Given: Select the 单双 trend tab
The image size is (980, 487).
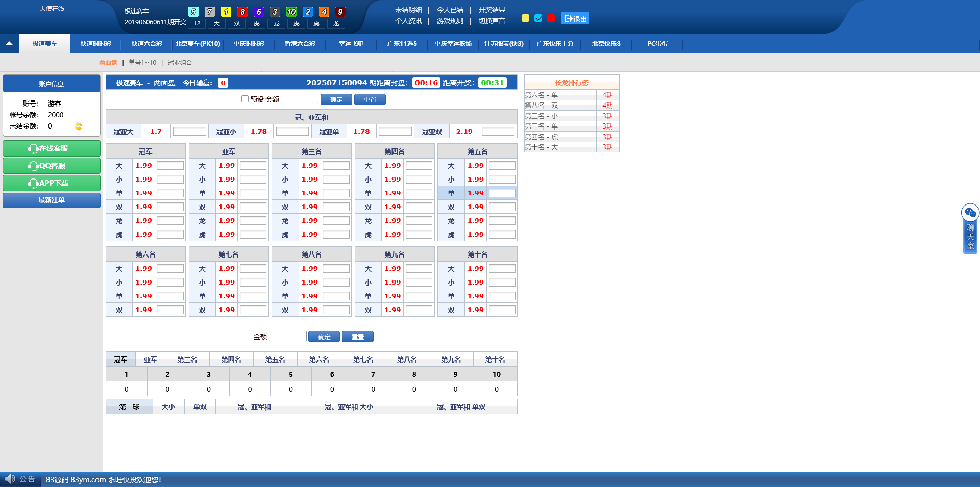Looking at the screenshot, I should [200, 407].
